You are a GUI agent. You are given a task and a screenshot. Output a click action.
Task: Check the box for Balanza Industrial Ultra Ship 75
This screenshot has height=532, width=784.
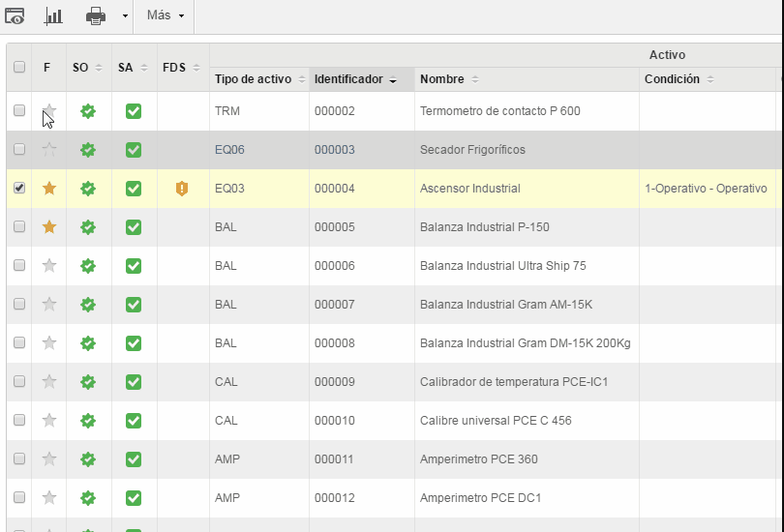coord(19,265)
